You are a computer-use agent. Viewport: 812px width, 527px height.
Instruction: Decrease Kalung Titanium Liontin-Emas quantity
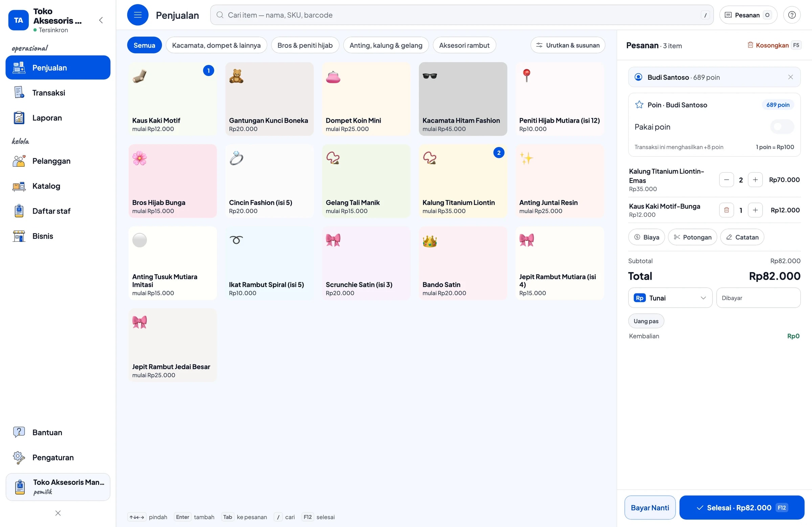726,179
